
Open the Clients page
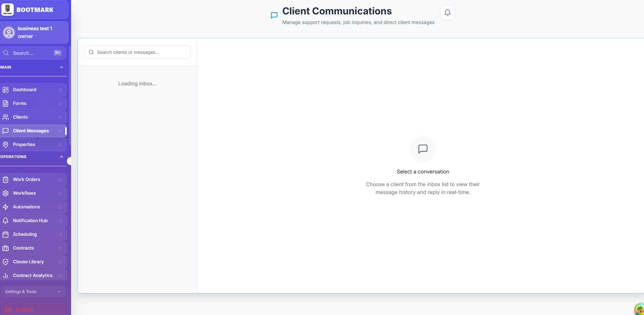(33, 117)
